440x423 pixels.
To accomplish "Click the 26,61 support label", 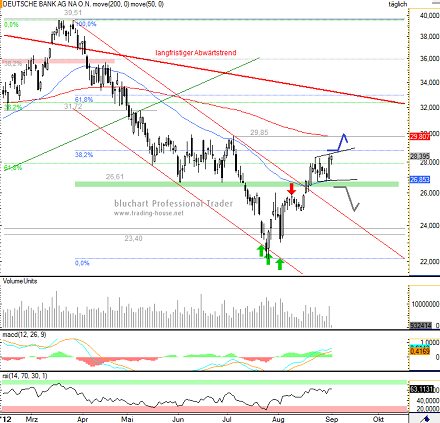I will 115,177.
